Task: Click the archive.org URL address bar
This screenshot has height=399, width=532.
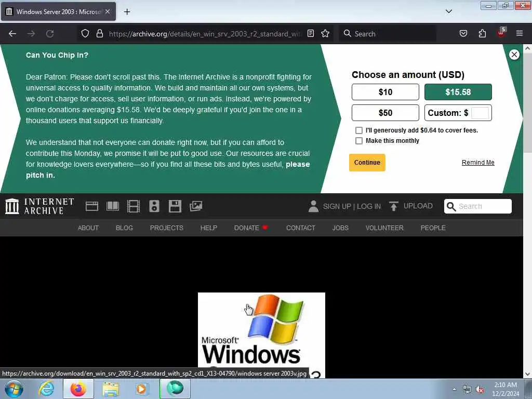Action: click(205, 34)
